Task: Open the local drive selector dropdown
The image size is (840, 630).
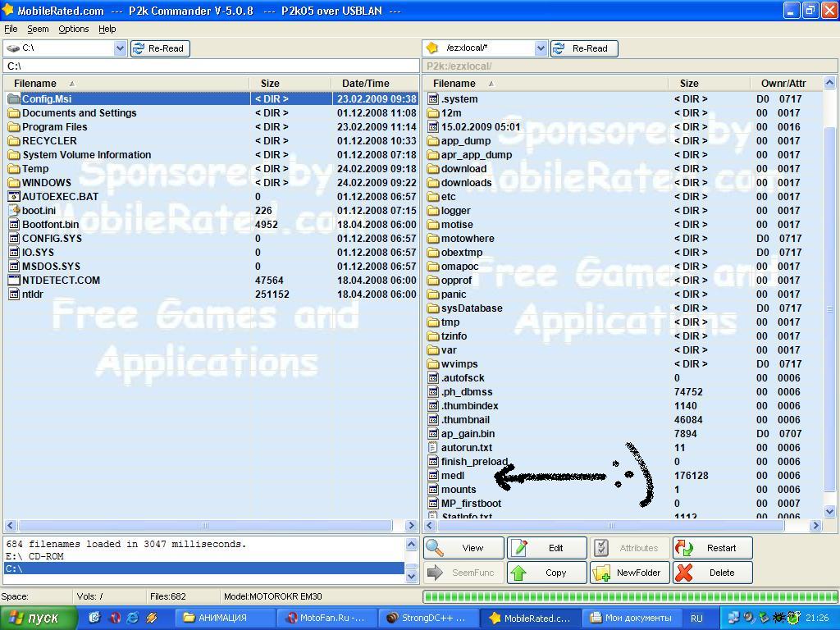Action: point(120,48)
